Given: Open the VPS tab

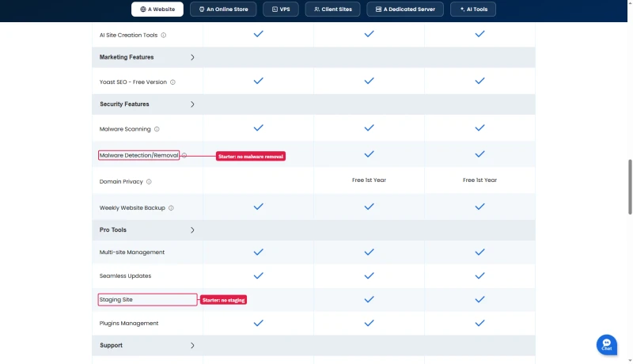Looking at the screenshot, I should tap(281, 9).
